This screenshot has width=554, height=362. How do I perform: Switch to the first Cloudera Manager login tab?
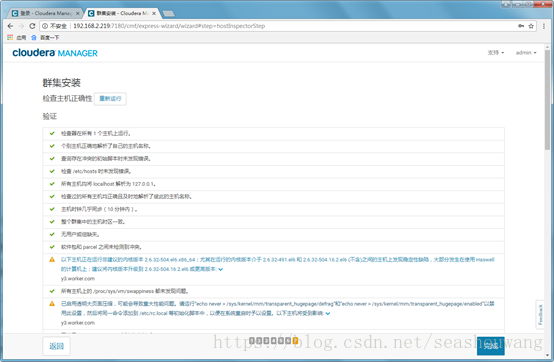pos(45,13)
